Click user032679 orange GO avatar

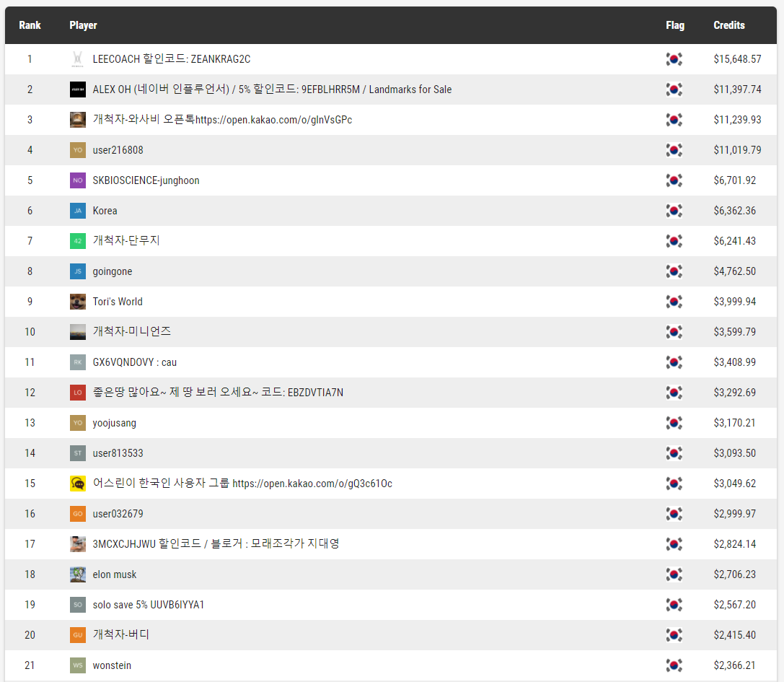pyautogui.click(x=77, y=514)
